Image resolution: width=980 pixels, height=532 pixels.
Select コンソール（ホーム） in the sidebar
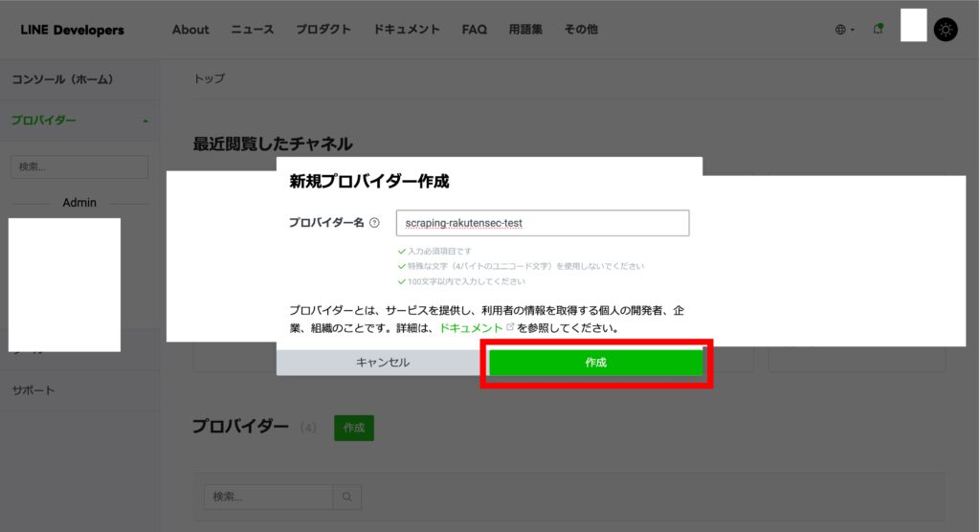62,79
